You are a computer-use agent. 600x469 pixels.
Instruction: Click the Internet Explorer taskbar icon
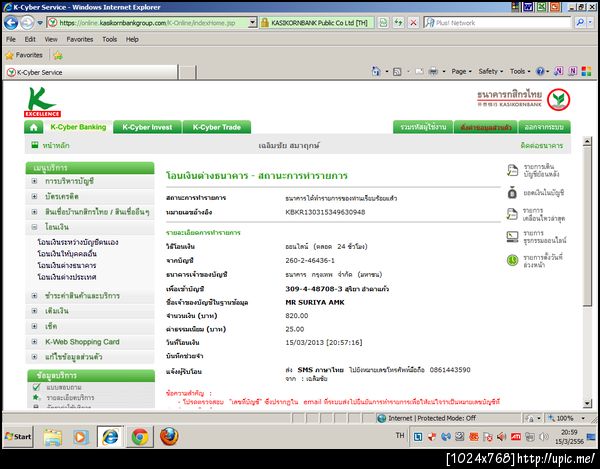[110, 436]
